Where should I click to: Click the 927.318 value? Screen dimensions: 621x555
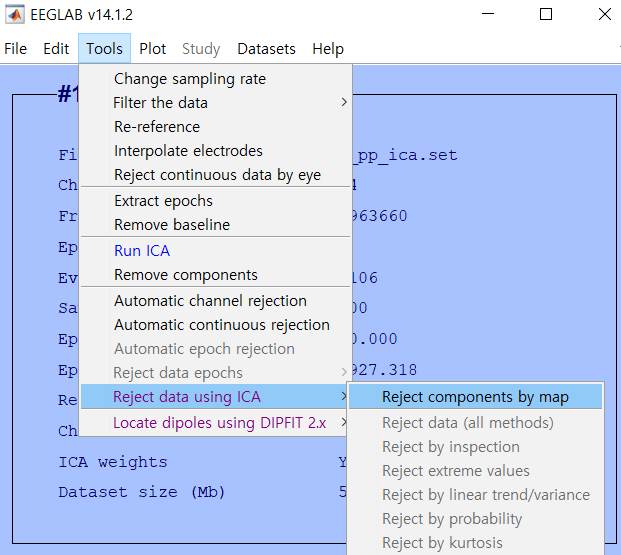click(x=384, y=370)
